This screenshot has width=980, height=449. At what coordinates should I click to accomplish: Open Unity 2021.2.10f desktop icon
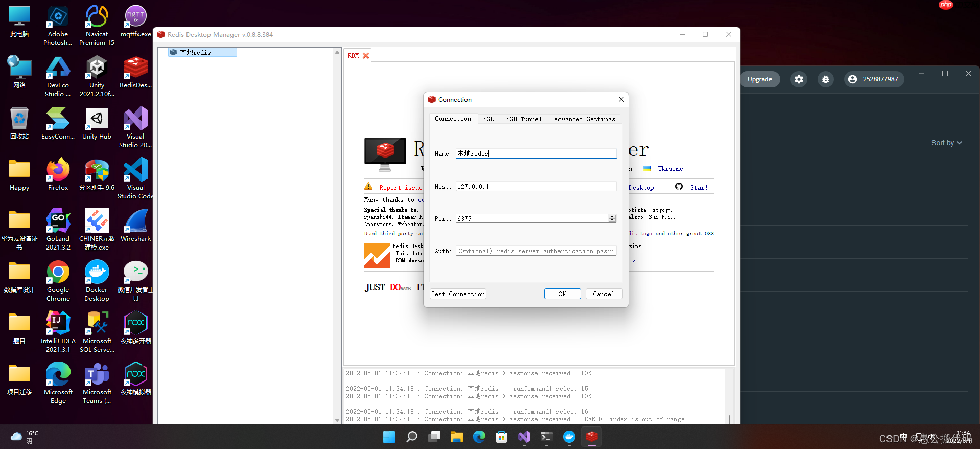(97, 77)
